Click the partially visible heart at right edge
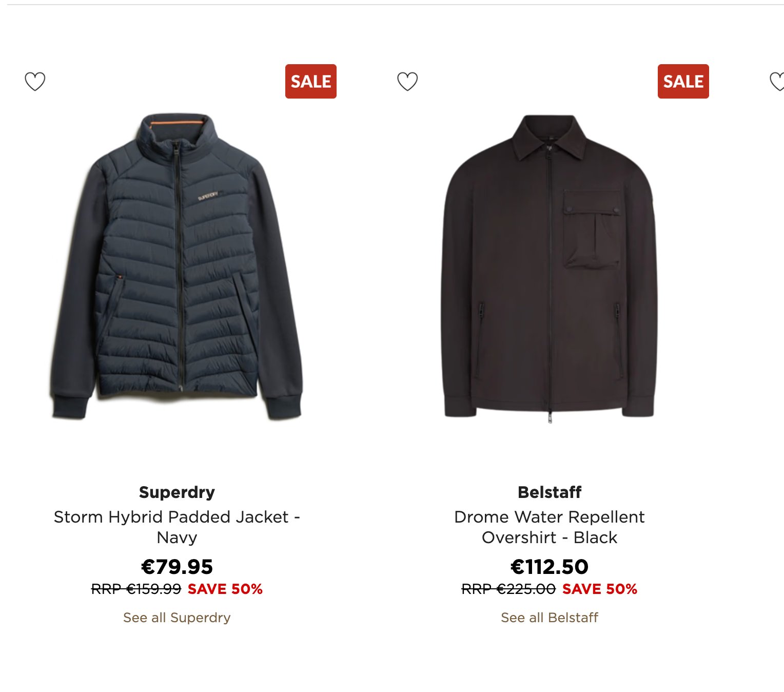This screenshot has height=692, width=784. [778, 81]
